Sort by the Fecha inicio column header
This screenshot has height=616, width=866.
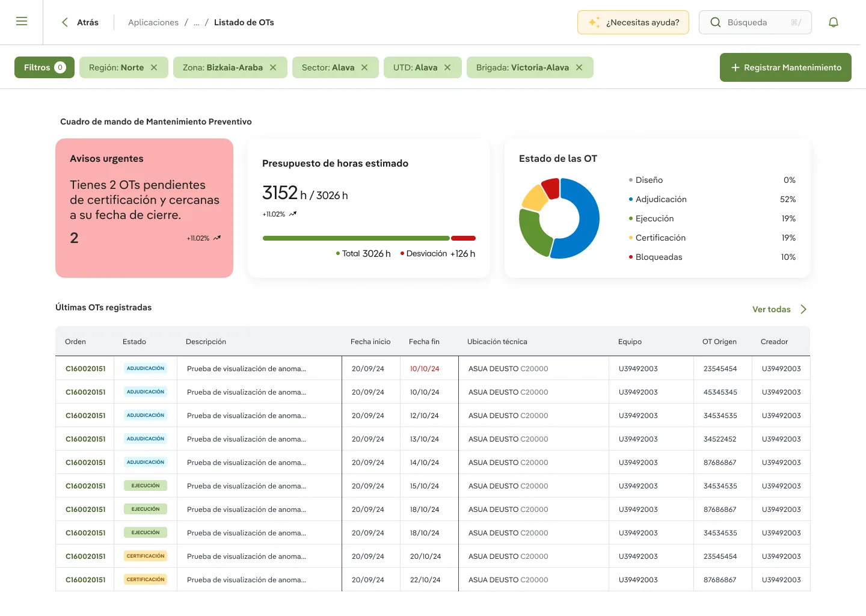(x=370, y=342)
